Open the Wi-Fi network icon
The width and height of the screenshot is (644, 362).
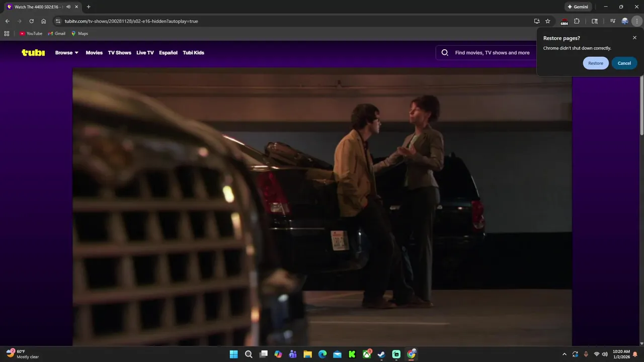(597, 354)
